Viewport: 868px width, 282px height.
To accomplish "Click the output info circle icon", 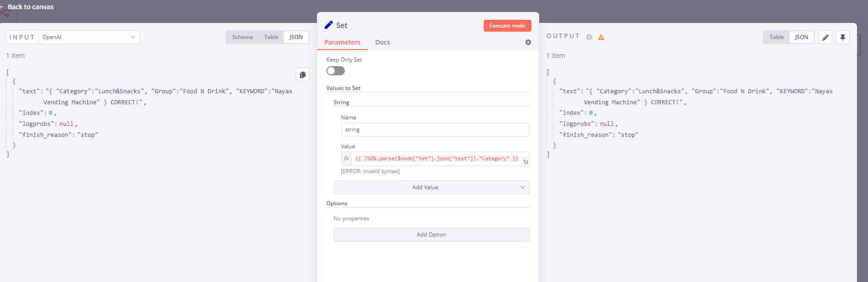I will click(x=589, y=37).
